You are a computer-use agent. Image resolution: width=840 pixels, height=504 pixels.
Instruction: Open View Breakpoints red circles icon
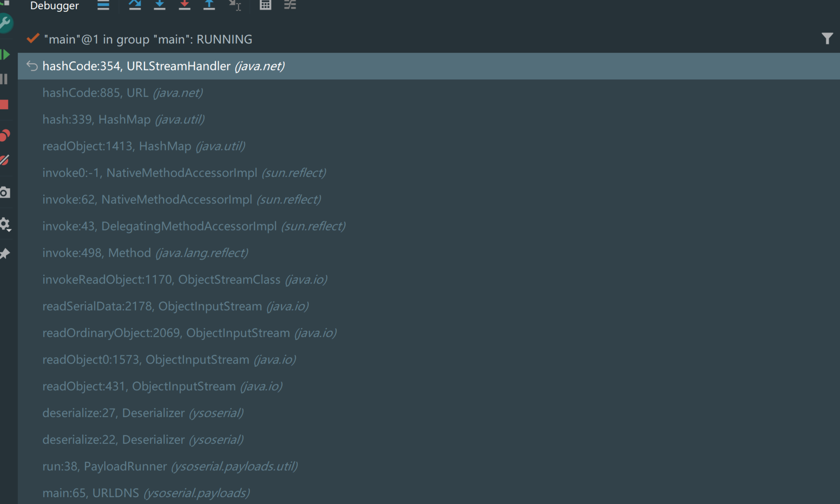point(5,135)
